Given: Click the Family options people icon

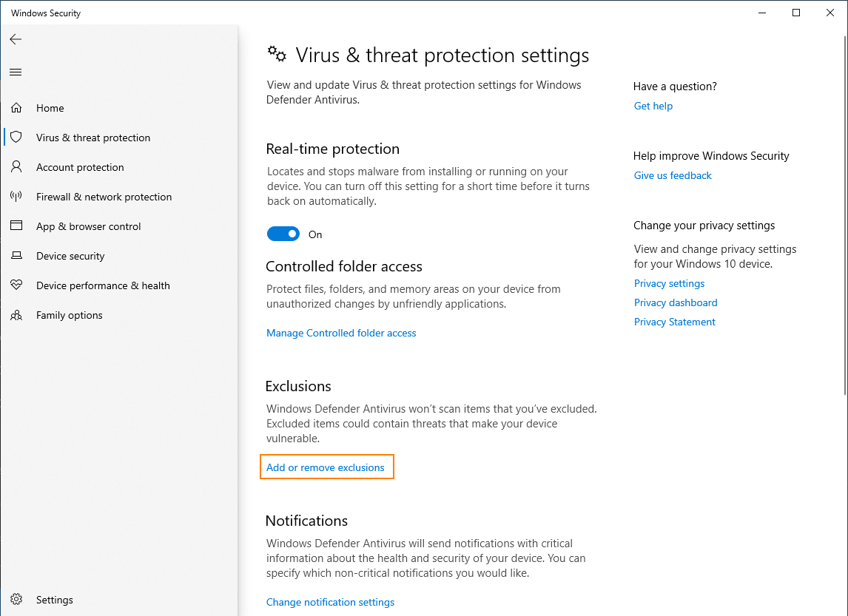Looking at the screenshot, I should coord(16,315).
